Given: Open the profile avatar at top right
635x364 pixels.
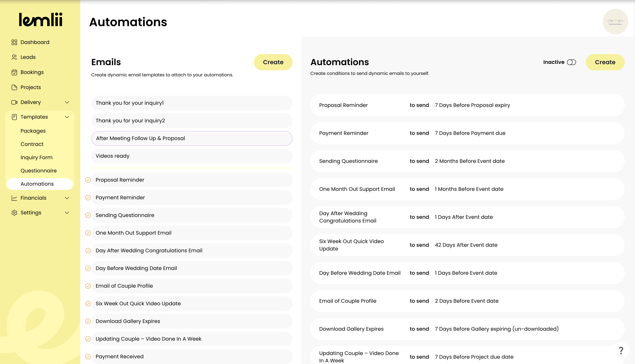Looking at the screenshot, I should 615,22.
